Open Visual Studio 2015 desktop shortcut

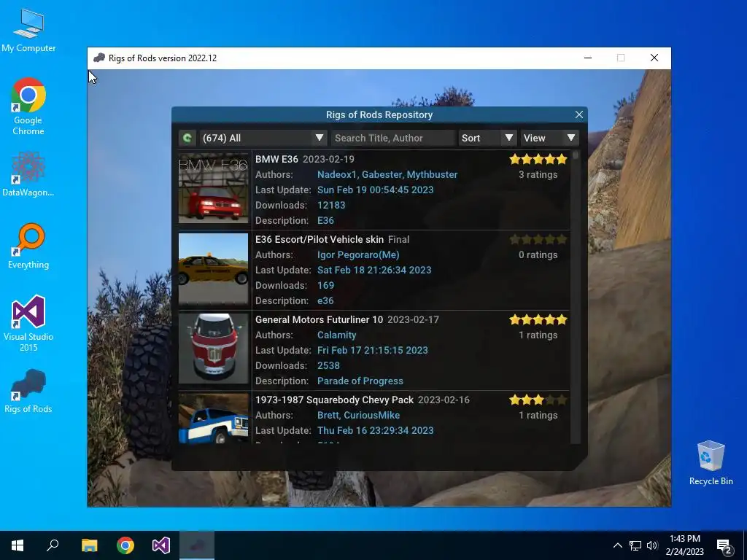click(28, 324)
